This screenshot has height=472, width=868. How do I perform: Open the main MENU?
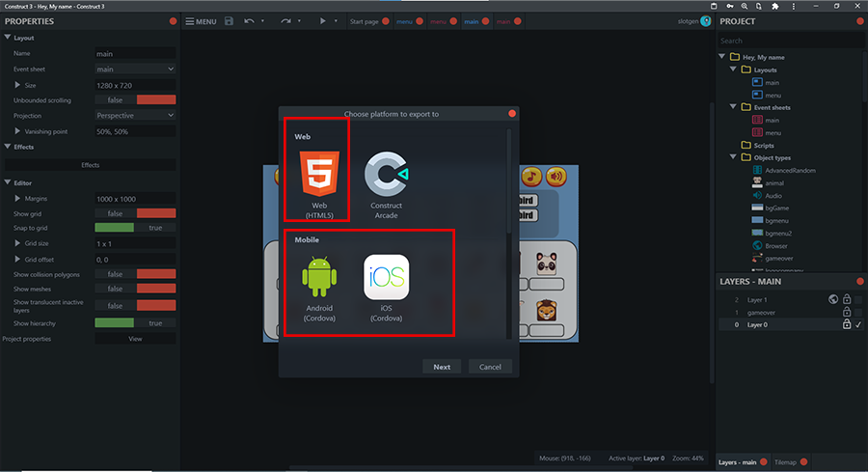point(201,21)
